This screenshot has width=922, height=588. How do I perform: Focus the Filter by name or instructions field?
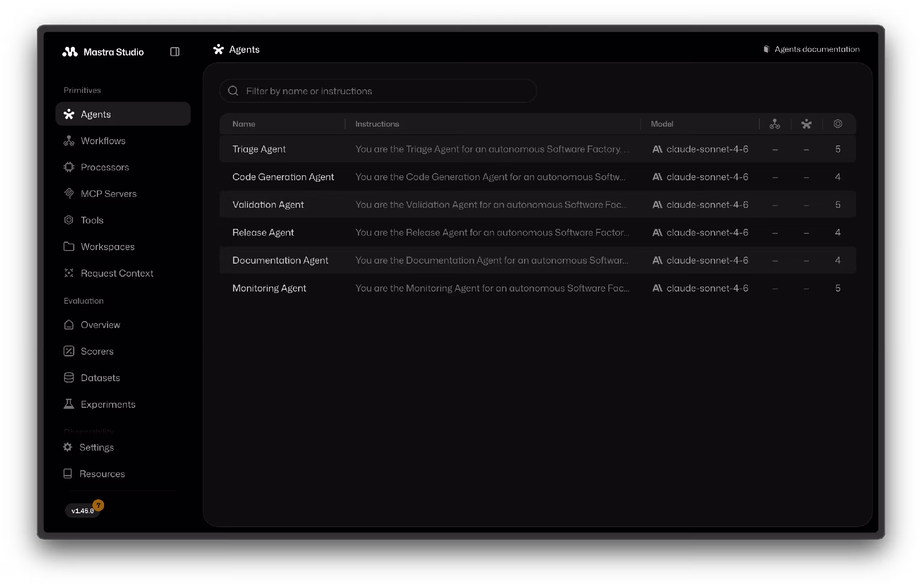[x=378, y=91]
